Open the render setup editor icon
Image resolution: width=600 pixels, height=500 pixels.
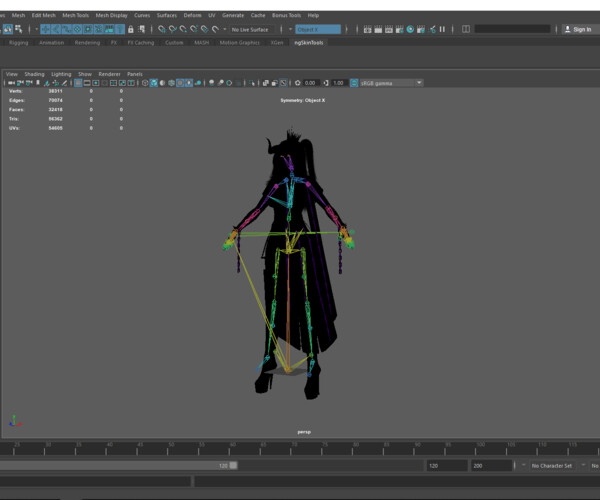click(421, 29)
